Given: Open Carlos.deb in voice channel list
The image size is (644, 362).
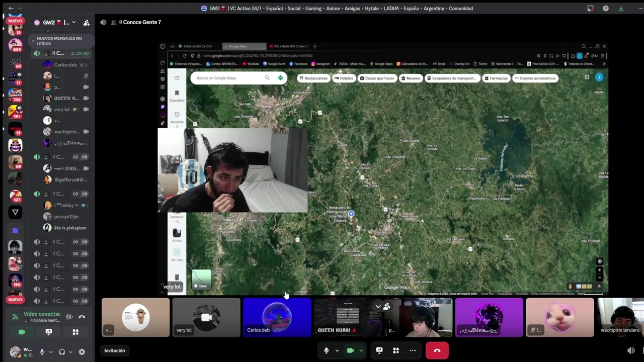Looking at the screenshot, I should click(65, 65).
